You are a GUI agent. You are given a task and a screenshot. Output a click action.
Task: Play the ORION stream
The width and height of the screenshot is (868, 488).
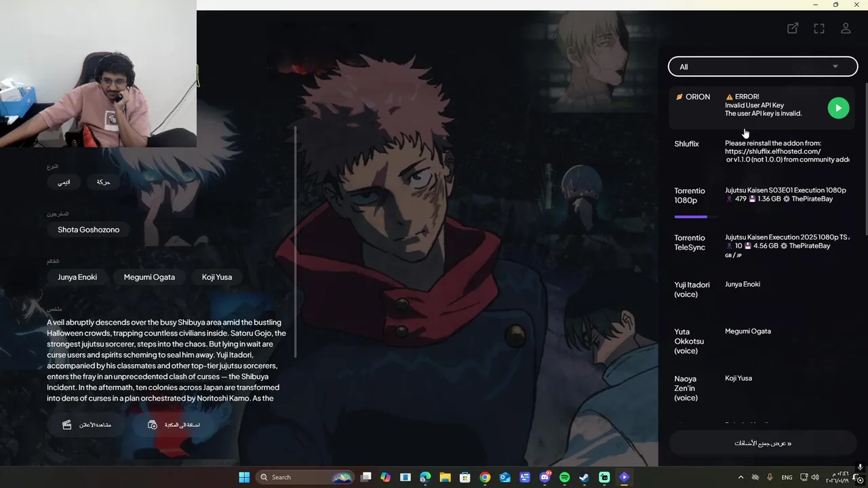coord(838,108)
